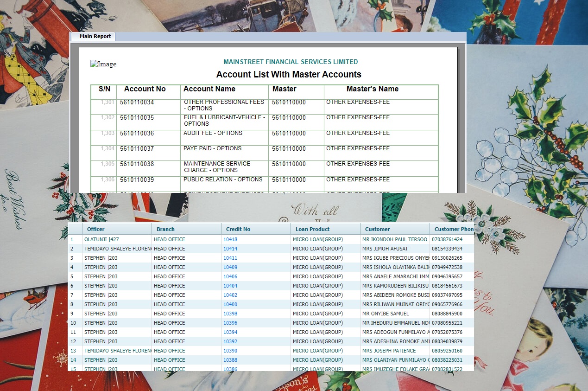Click credit number 10400 link
Viewport: 588px width, 391px height.
coord(230,304)
